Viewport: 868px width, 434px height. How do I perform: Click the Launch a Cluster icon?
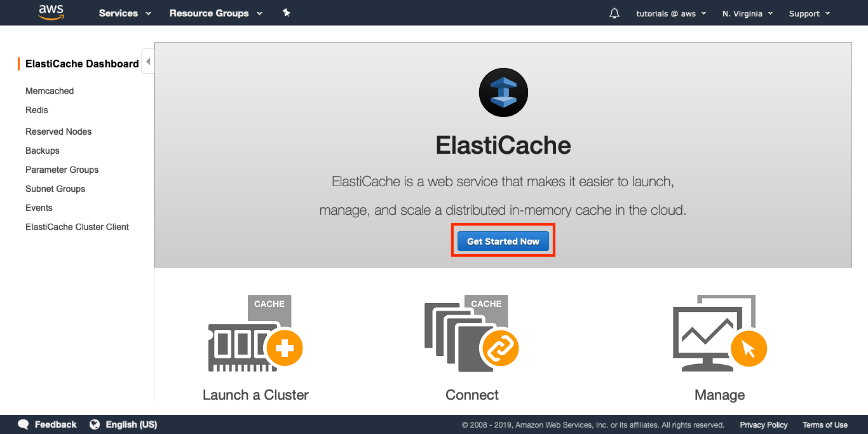[x=255, y=334]
